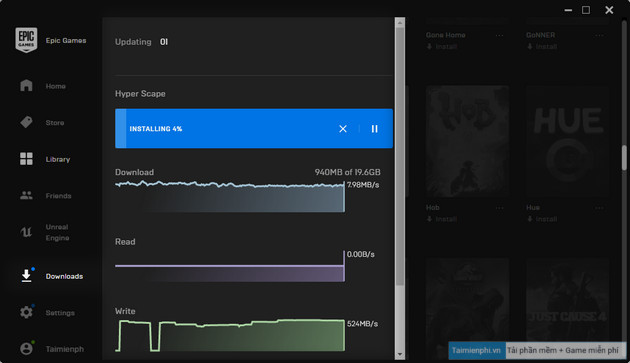Click Install under GoNNER
Image resolution: width=630 pixels, height=363 pixels.
coord(542,47)
